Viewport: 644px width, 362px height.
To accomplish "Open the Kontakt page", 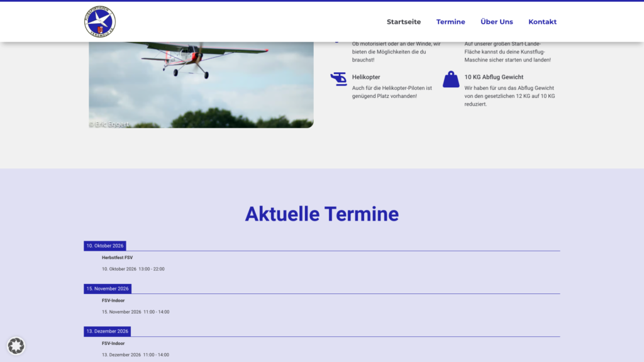I will point(542,22).
